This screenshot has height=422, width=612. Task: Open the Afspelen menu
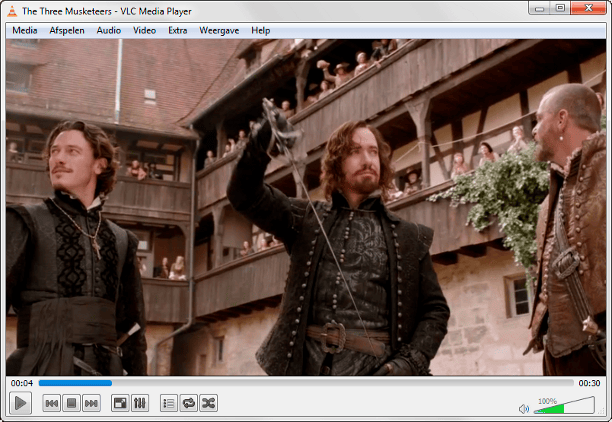coord(67,30)
